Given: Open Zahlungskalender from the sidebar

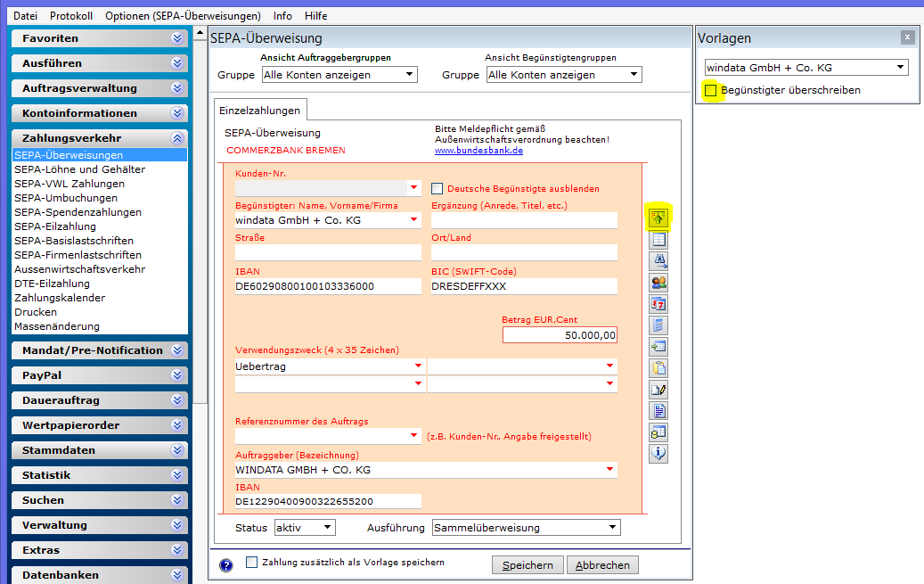Looking at the screenshot, I should coord(60,298).
